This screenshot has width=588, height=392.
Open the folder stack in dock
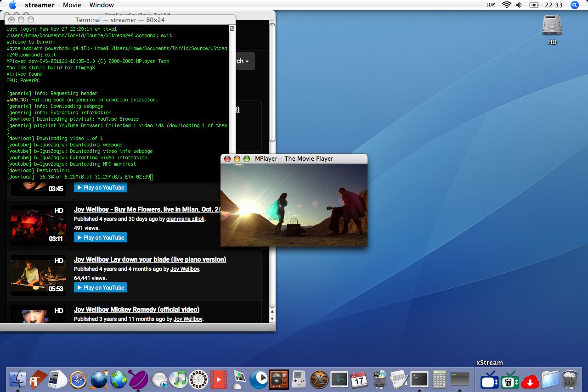(x=550, y=380)
